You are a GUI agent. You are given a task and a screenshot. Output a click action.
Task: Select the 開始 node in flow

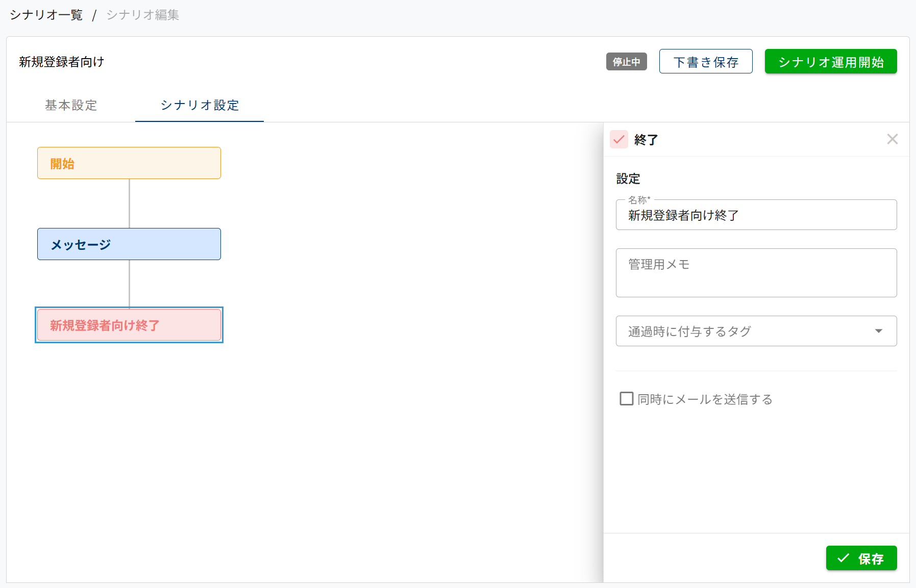[129, 163]
